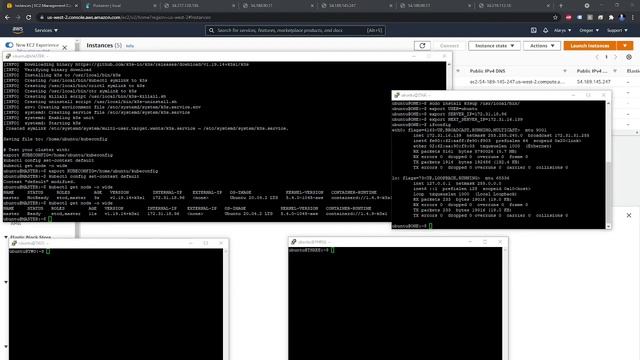Sort by Public IPv4 DNS column arrow

coord(565,71)
